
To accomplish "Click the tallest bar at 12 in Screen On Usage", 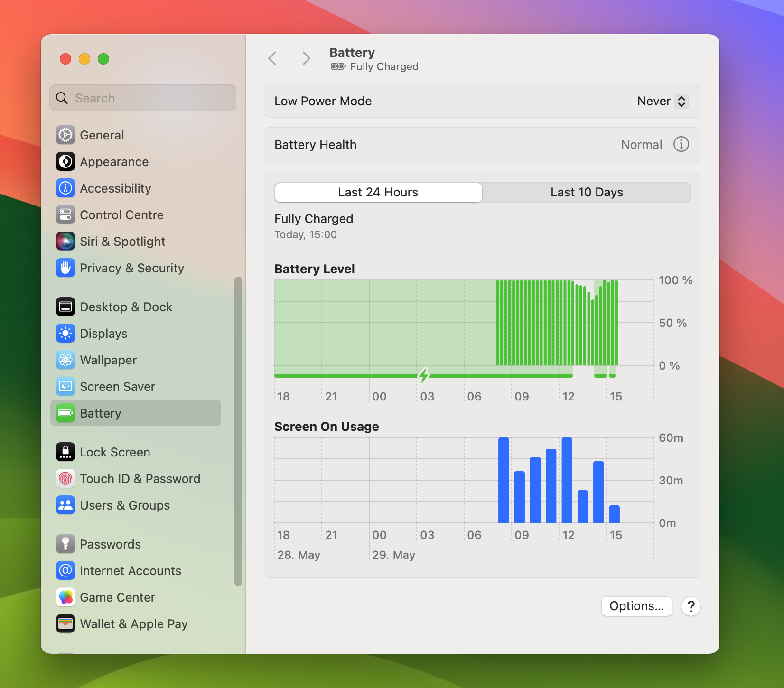I will tap(567, 480).
